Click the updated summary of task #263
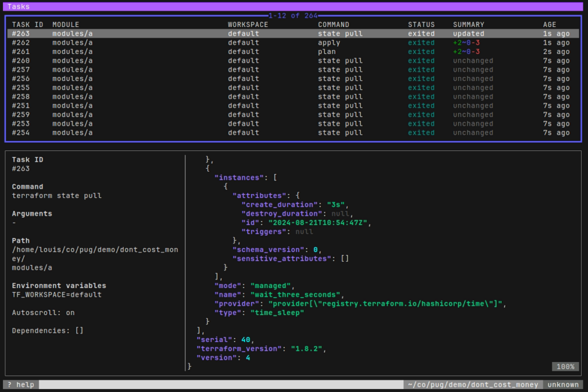Image resolution: width=588 pixels, height=392 pixels. pyautogui.click(x=469, y=33)
